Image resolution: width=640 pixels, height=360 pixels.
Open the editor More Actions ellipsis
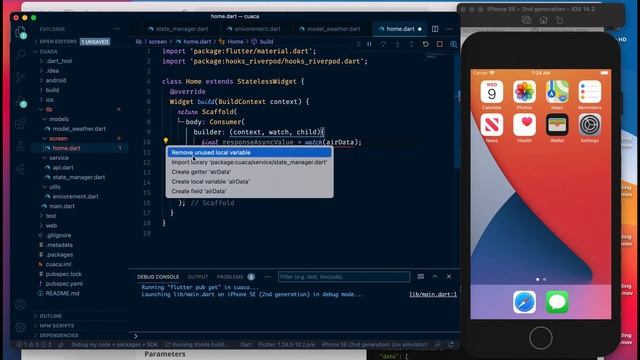(x=449, y=29)
